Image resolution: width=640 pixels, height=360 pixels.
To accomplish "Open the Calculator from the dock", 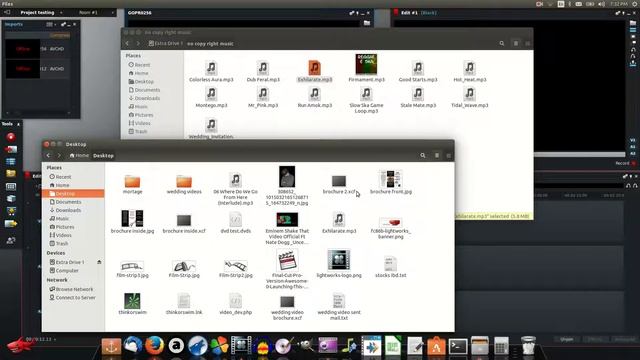I will click(x=501, y=346).
